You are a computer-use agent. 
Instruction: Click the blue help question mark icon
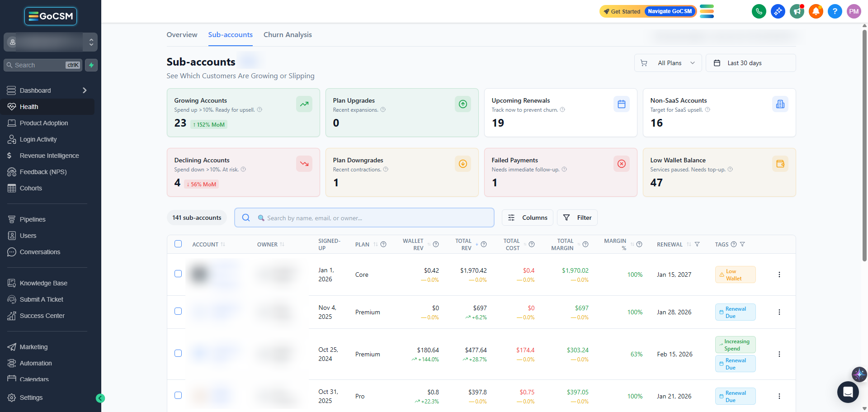[x=835, y=11]
